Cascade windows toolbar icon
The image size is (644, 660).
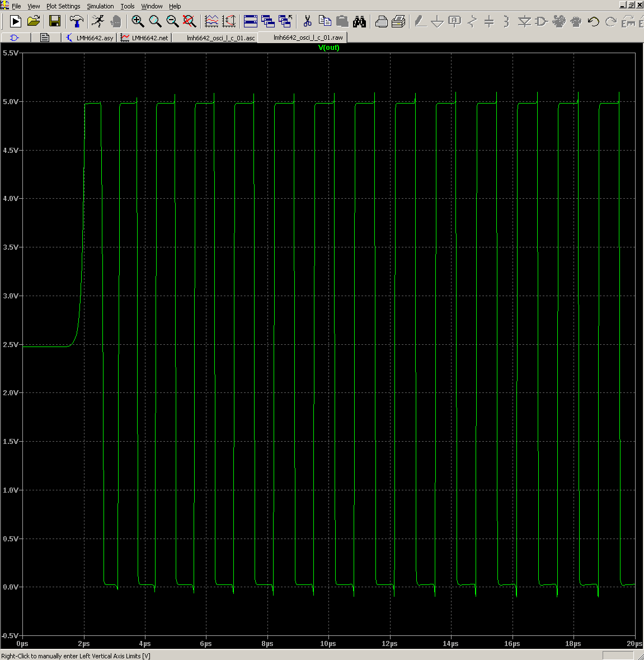tap(268, 21)
